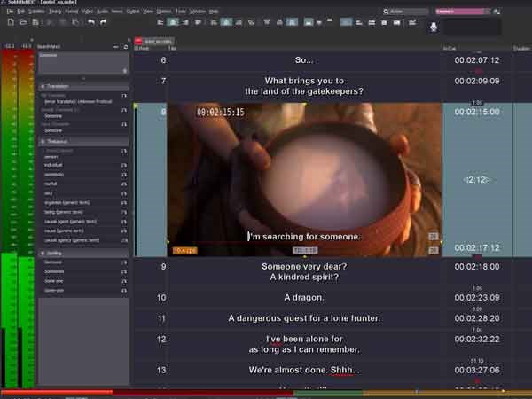
Task: Open the Timing menu
Action: pyautogui.click(x=55, y=12)
